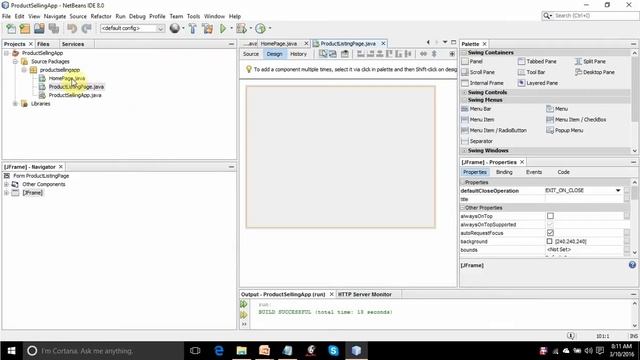640x360 pixels.
Task: Open the Tools menu
Action: point(193,16)
